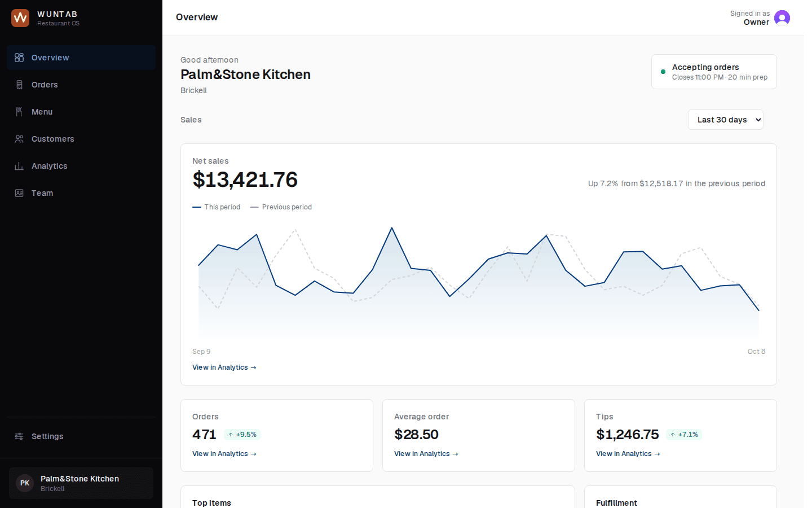Click the Up 7.2% comparison text
812x508 pixels.
[x=677, y=183]
